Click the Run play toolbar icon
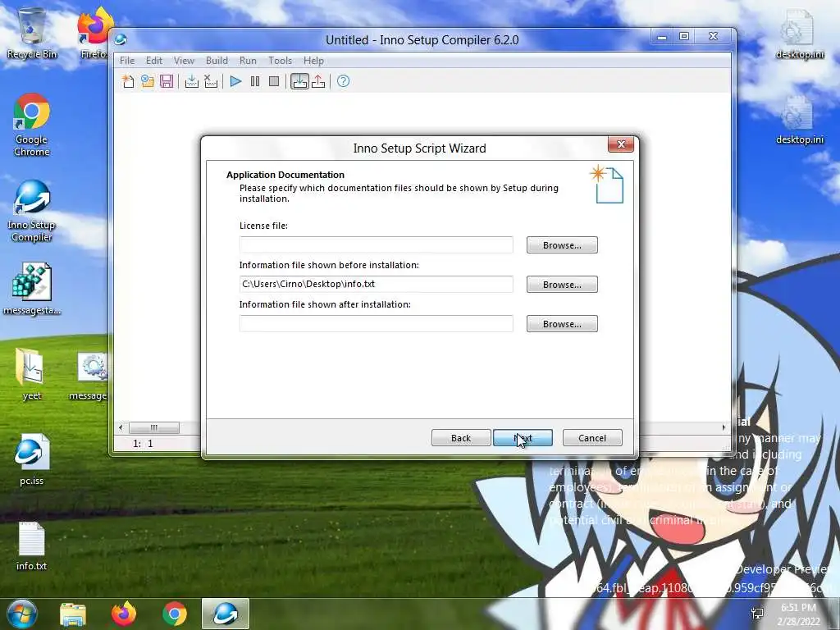This screenshot has width=840, height=630. coord(235,81)
